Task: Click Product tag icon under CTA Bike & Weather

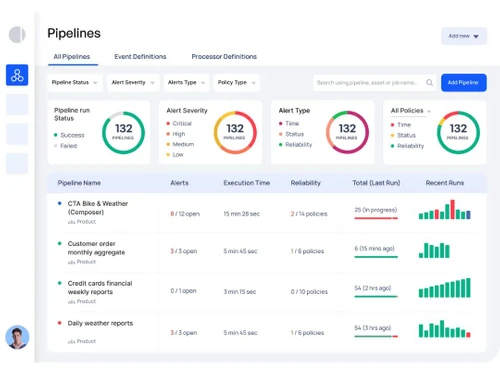Action: pyautogui.click(x=71, y=222)
